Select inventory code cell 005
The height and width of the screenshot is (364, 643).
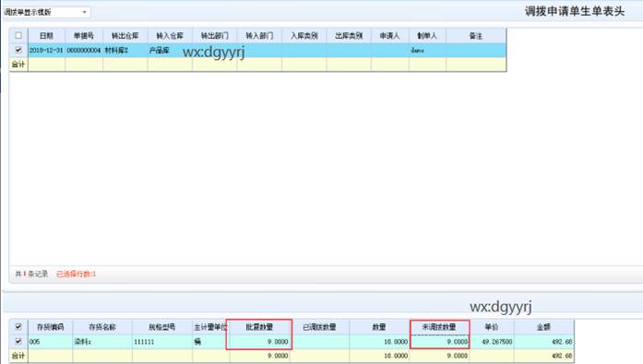(x=50, y=342)
